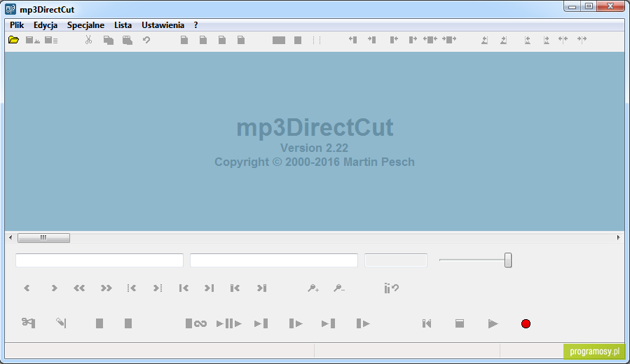
Task: Click the double left arrow rewind button
Action: [x=79, y=288]
